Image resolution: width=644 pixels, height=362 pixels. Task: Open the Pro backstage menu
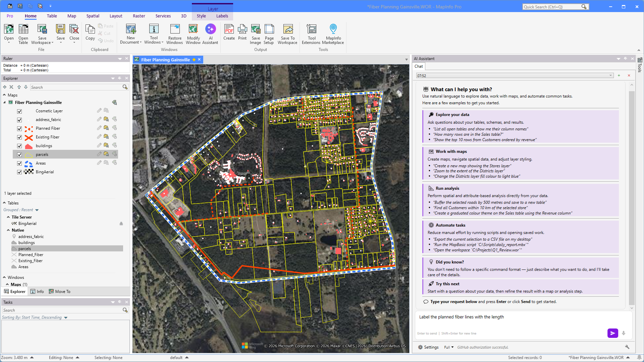[10, 16]
